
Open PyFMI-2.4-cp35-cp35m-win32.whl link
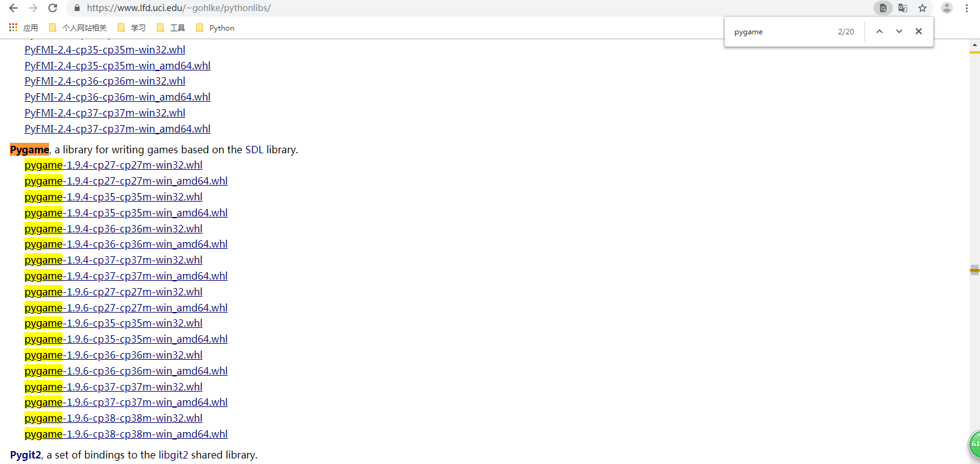pyautogui.click(x=105, y=50)
